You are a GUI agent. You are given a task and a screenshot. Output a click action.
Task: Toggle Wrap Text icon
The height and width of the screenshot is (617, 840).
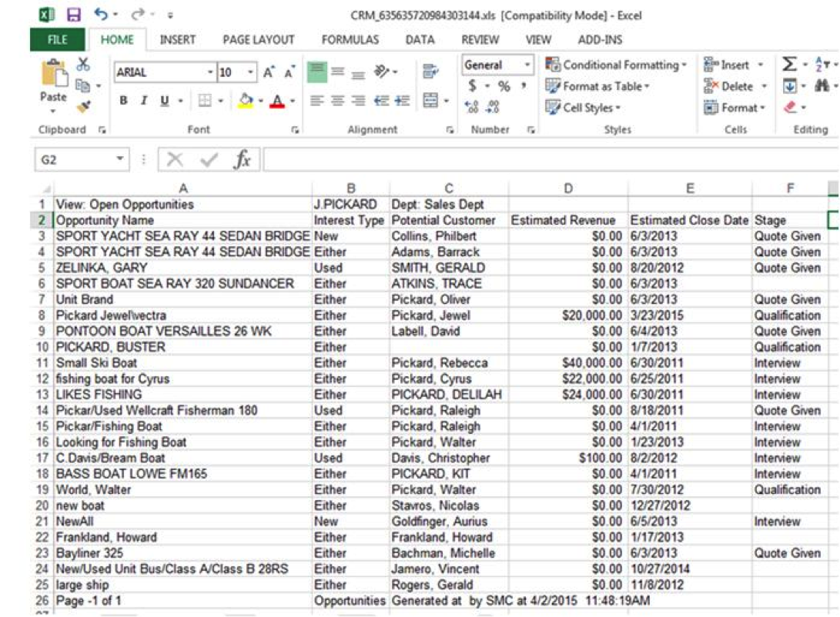point(430,71)
